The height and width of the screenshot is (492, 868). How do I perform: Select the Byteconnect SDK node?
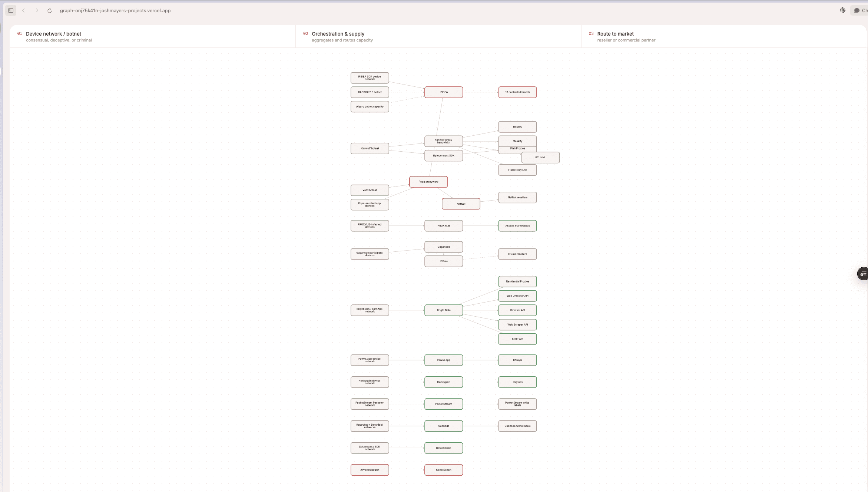(444, 156)
